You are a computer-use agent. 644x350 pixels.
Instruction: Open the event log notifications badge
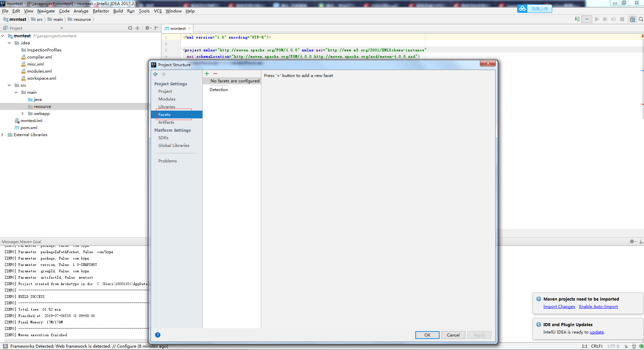point(641,346)
